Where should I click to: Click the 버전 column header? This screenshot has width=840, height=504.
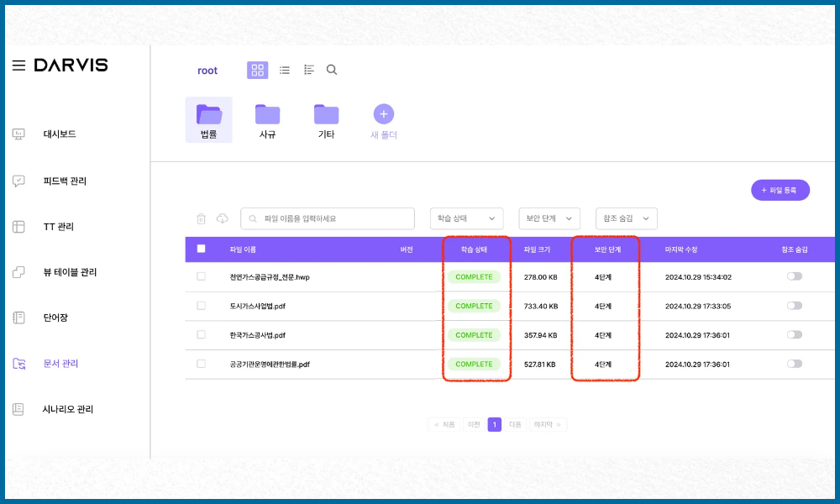[x=407, y=249]
